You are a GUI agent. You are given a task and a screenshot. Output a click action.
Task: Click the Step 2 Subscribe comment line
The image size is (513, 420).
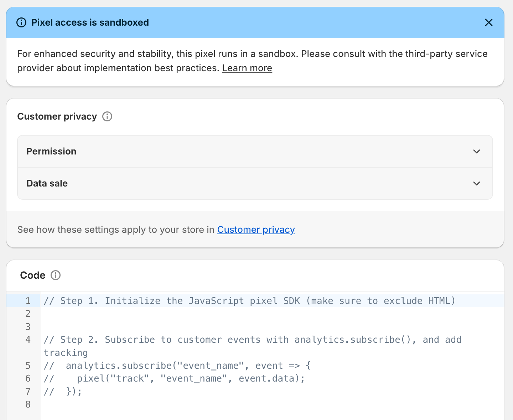click(x=253, y=346)
